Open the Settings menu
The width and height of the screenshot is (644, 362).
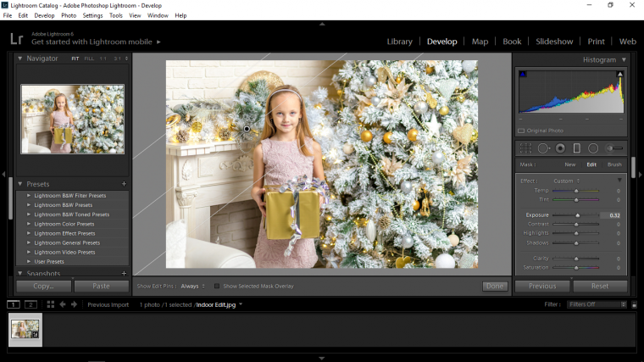pos(93,15)
